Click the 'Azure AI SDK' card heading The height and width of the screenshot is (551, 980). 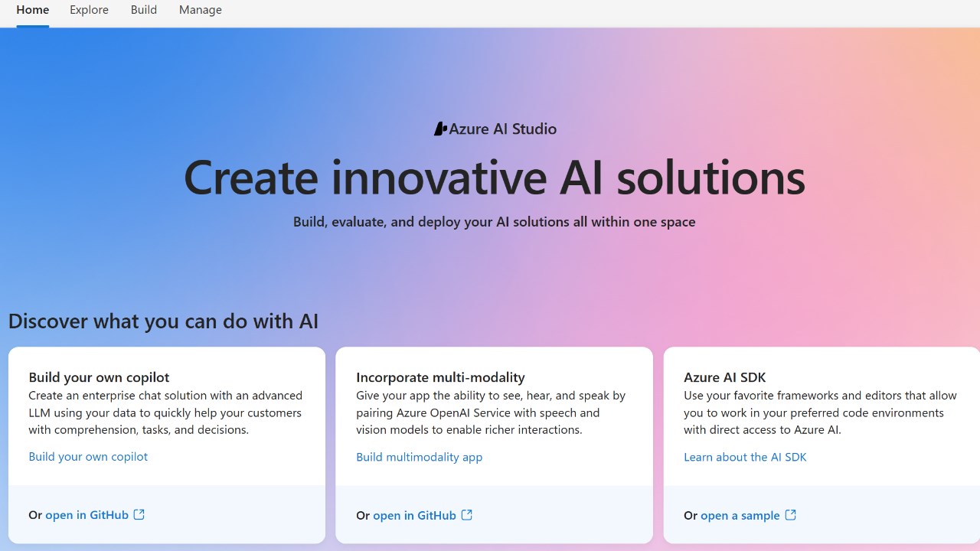[x=724, y=377]
